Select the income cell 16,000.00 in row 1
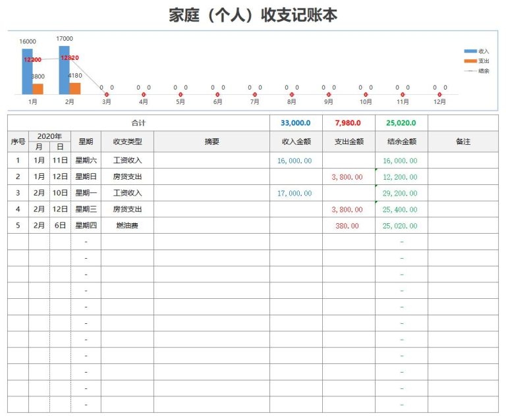Screen dimensions: 506x420 click(296, 161)
